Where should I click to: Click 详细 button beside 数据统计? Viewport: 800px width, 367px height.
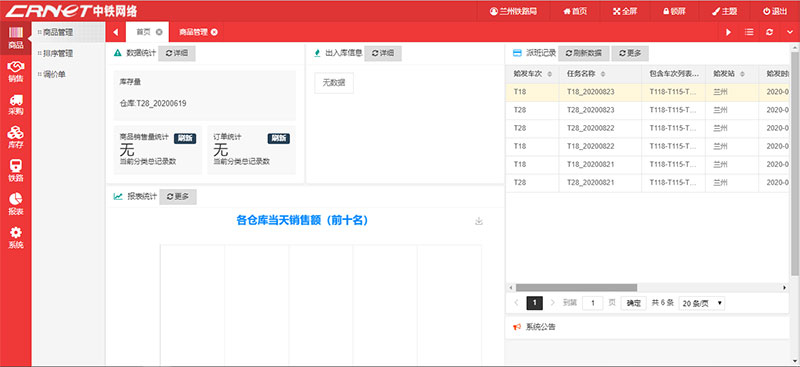click(x=177, y=53)
